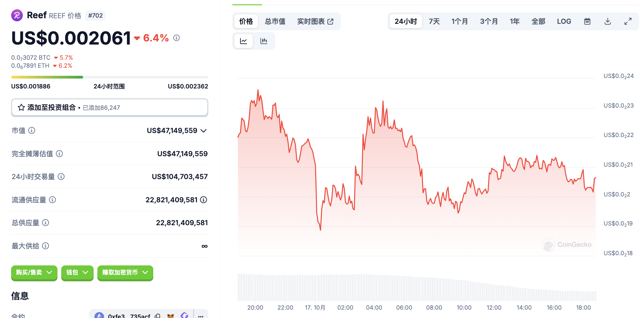Click info icon next to 市值

32,131
